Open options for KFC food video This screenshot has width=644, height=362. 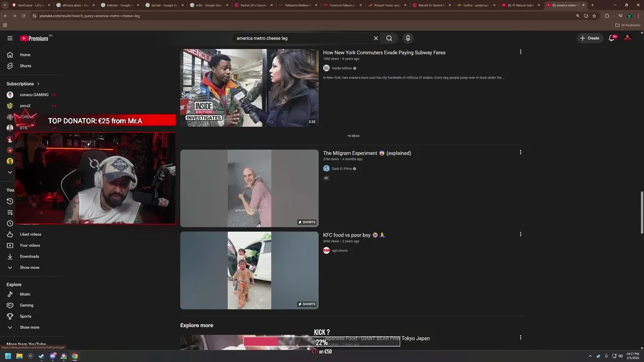[520, 234]
